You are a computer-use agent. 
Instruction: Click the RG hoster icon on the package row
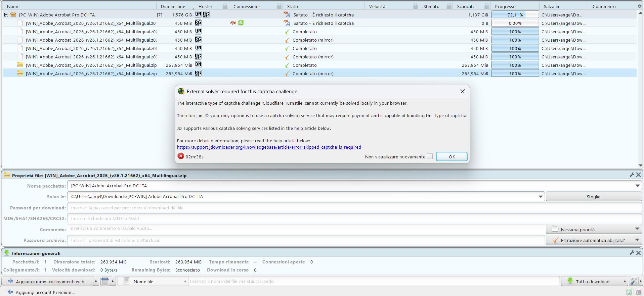pyautogui.click(x=206, y=14)
